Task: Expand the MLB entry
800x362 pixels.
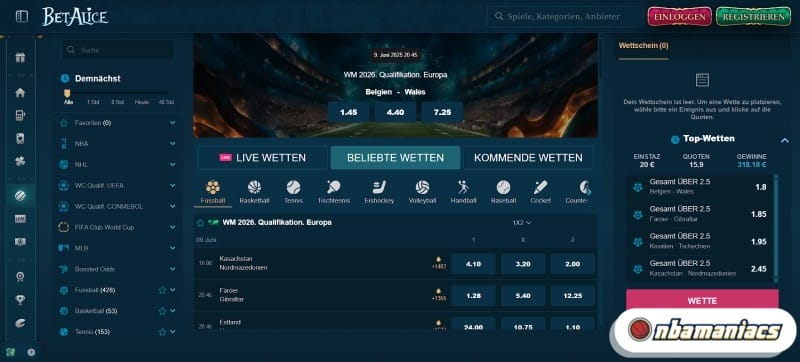Action: point(172,248)
